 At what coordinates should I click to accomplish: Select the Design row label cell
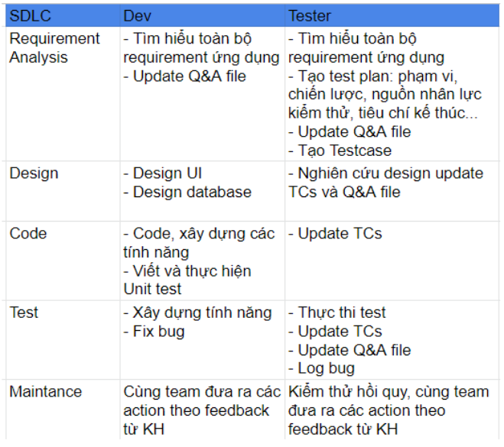34,173
